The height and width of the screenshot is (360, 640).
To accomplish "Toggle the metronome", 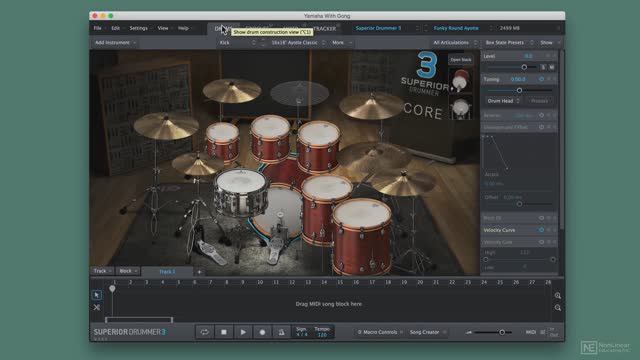I will point(281,332).
